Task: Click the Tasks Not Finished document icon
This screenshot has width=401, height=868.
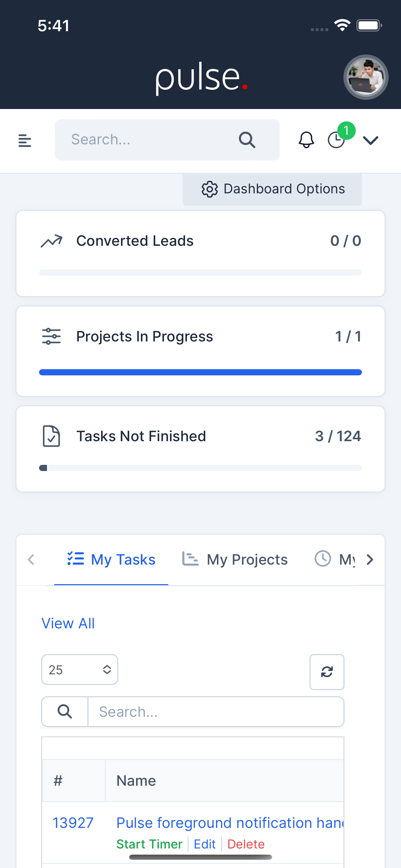Action: coord(51,436)
